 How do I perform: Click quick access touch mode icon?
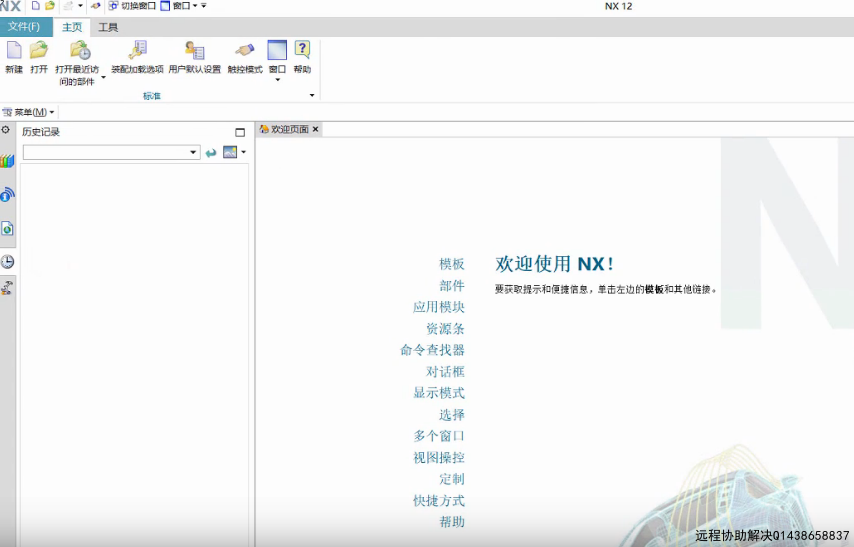(x=95, y=6)
